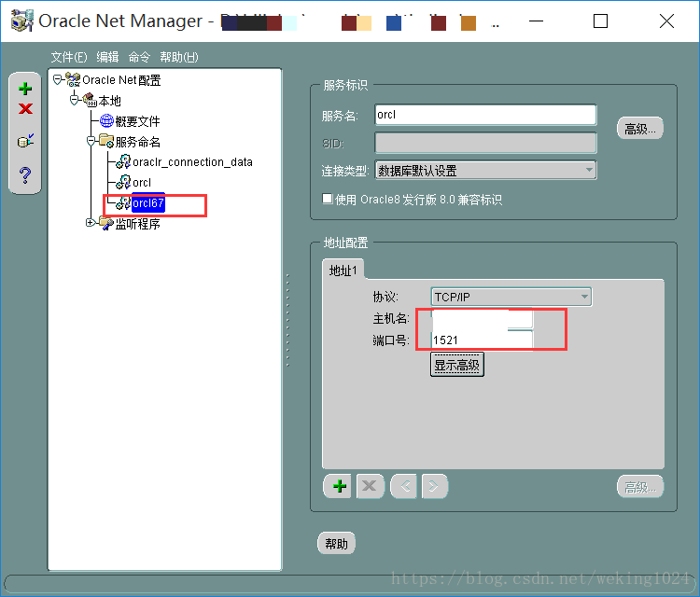Screen dimensions: 700x597
Task: Click the 高级... button beside 服务名
Action: tap(639, 129)
